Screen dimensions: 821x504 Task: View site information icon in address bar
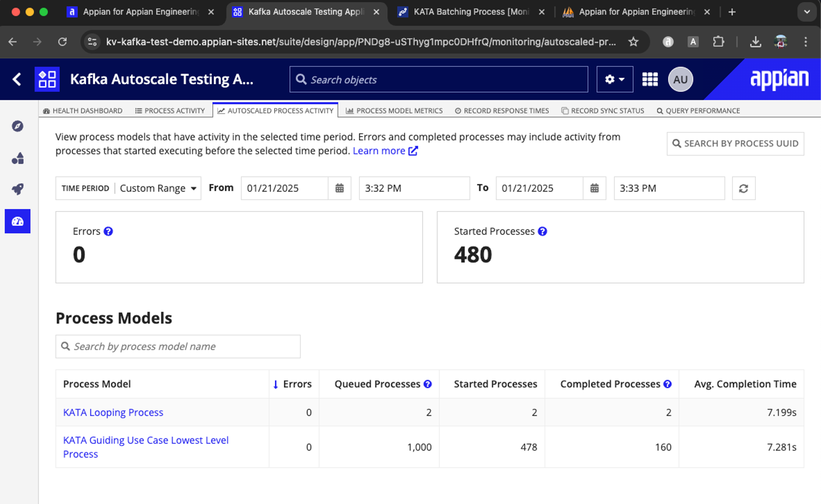pyautogui.click(x=92, y=42)
